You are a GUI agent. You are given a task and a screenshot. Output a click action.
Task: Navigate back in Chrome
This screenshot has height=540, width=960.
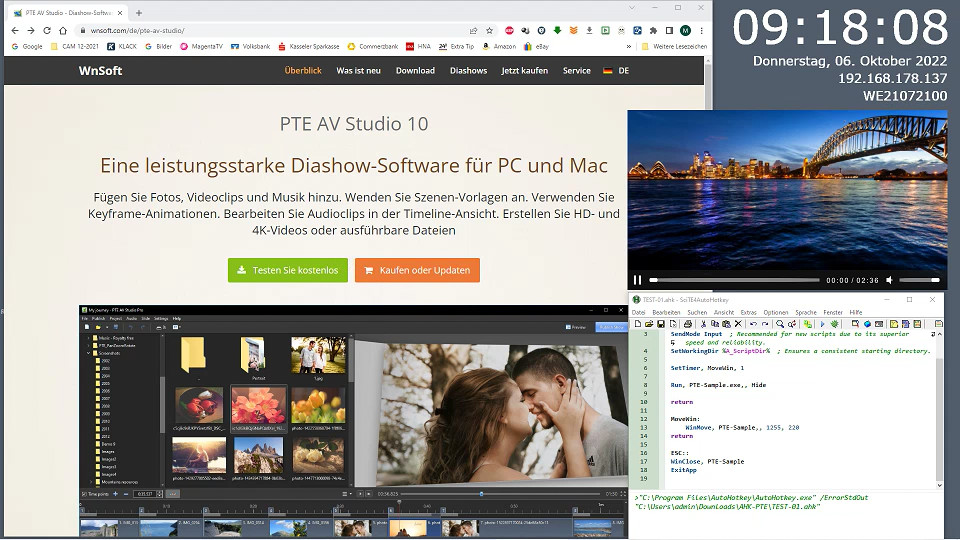click(x=15, y=31)
